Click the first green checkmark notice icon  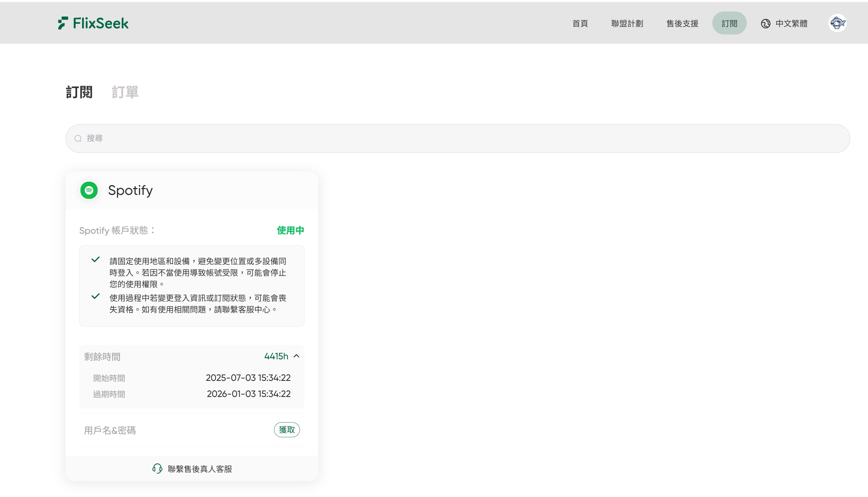click(x=95, y=259)
